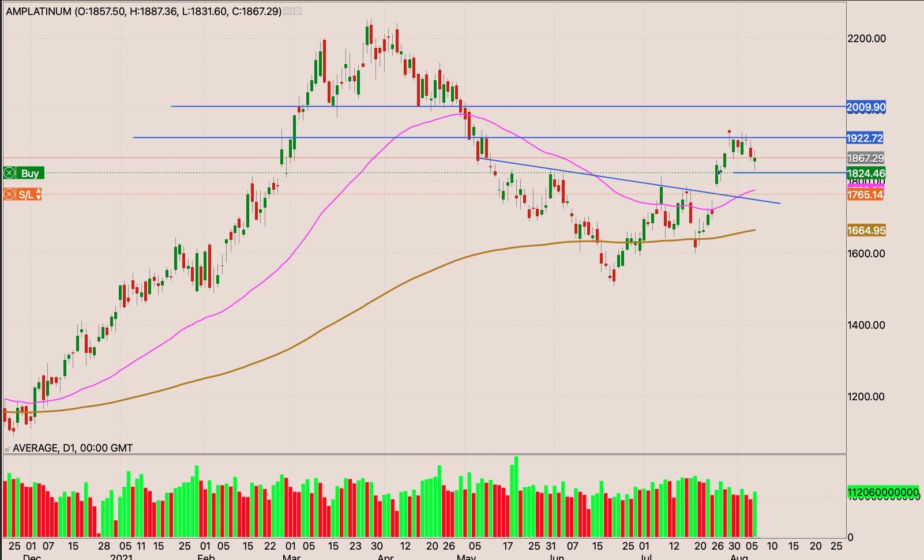
Task: Select the 2009.90 blue price level tag
Action: coord(866,107)
